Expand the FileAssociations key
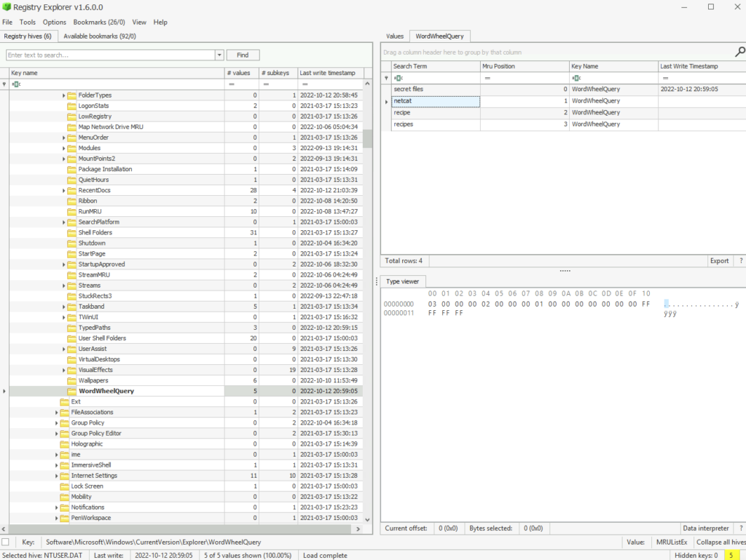Viewport: 746px width, 560px height. pyautogui.click(x=57, y=413)
